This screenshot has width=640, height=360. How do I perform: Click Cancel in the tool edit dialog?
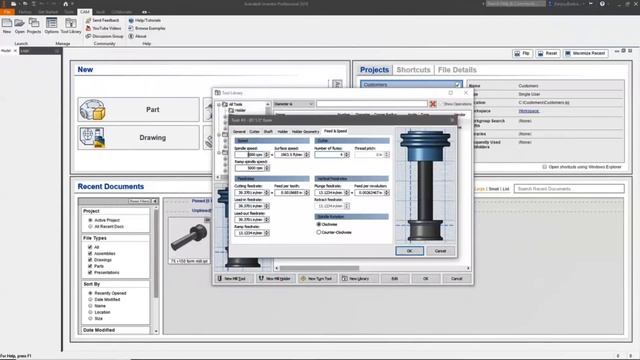pyautogui.click(x=440, y=251)
